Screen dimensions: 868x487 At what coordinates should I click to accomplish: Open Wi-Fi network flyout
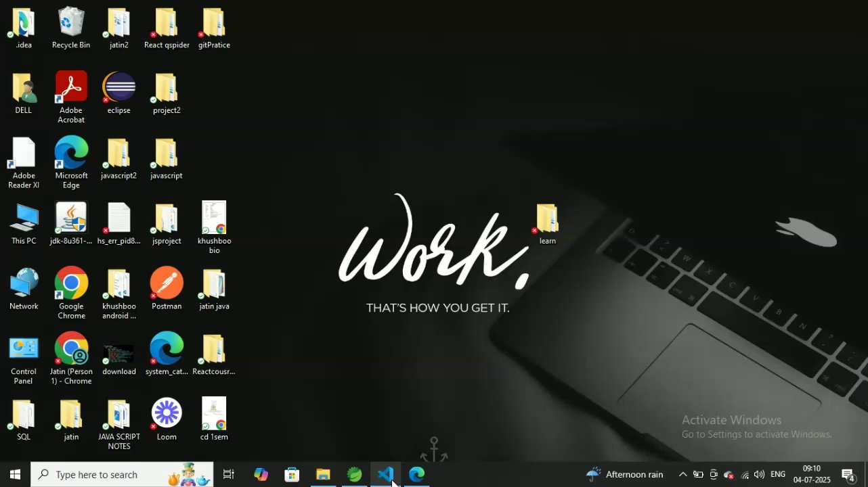click(x=745, y=475)
